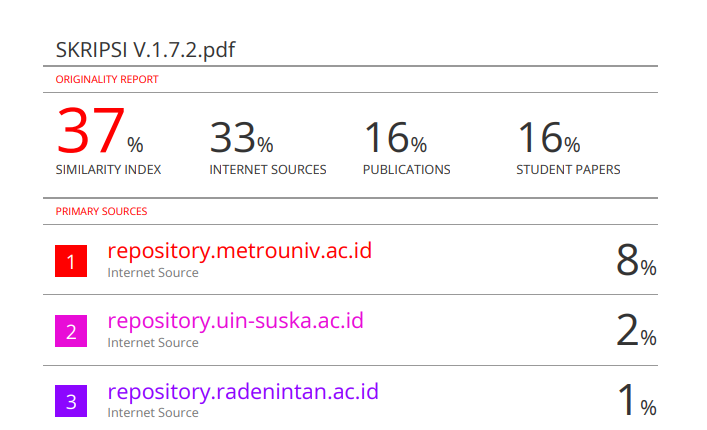Click the SKRIPSI V.1.7.2.pdf document title

pos(145,50)
